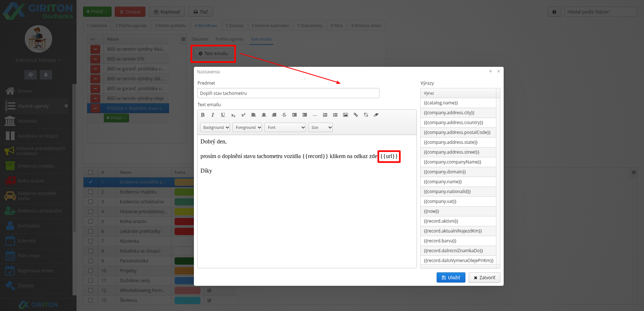Screen dimensions: 644x311
Task: Click the help question icon under user name
Action: coord(31,74)
